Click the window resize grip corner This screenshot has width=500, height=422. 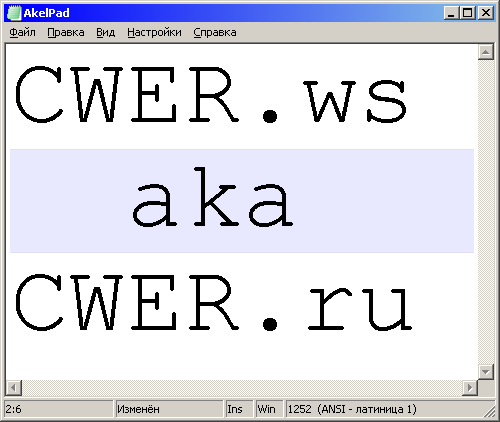click(x=489, y=411)
